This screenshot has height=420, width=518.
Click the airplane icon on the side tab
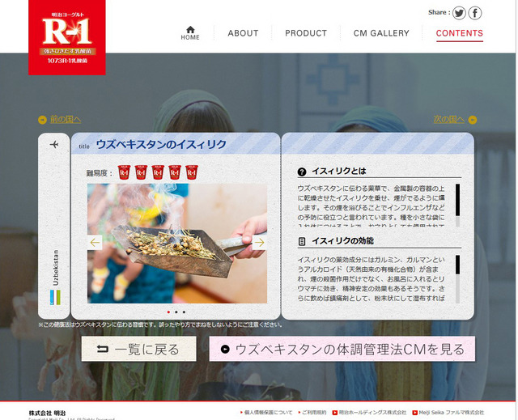click(54, 145)
